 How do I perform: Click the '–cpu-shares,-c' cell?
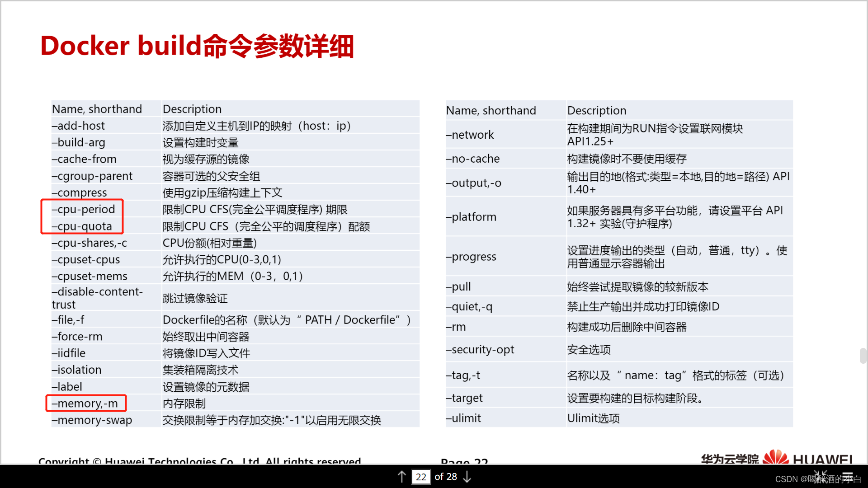coord(106,243)
